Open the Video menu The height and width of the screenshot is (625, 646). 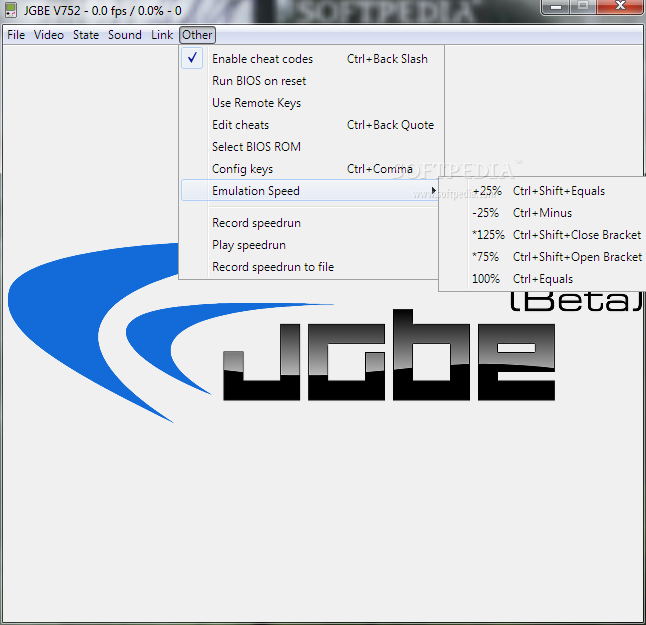pos(49,35)
